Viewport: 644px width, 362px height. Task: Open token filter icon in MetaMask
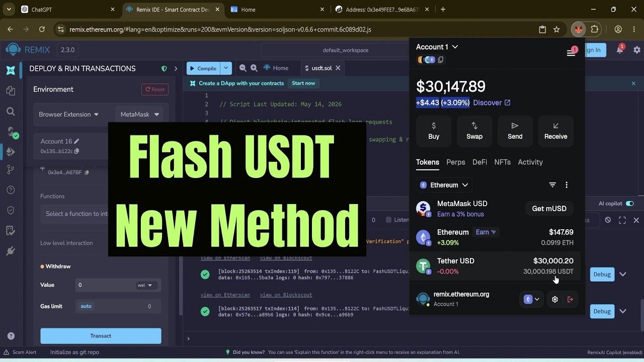(x=552, y=185)
